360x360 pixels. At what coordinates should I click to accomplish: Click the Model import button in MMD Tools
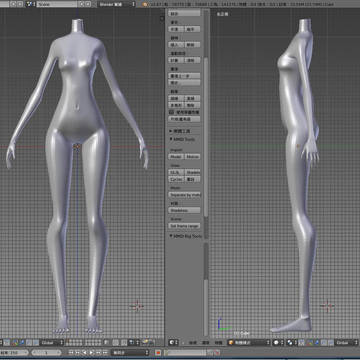click(176, 156)
